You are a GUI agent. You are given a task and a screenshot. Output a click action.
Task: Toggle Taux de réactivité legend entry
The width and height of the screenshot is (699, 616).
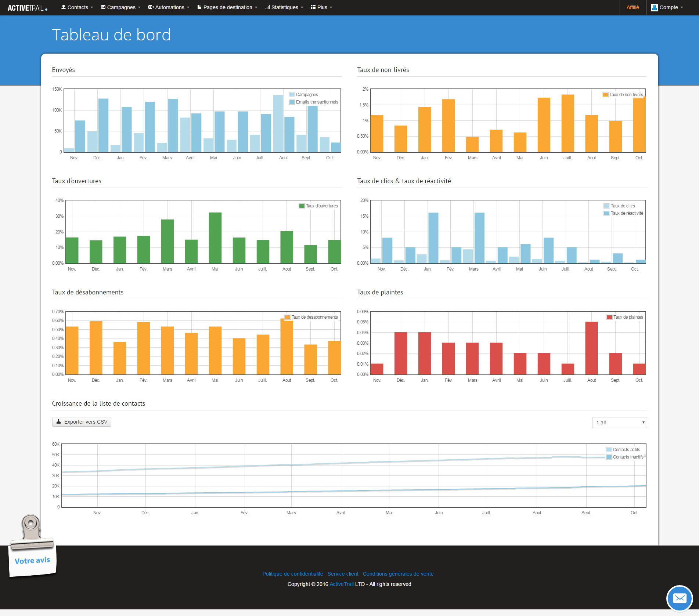coord(627,213)
